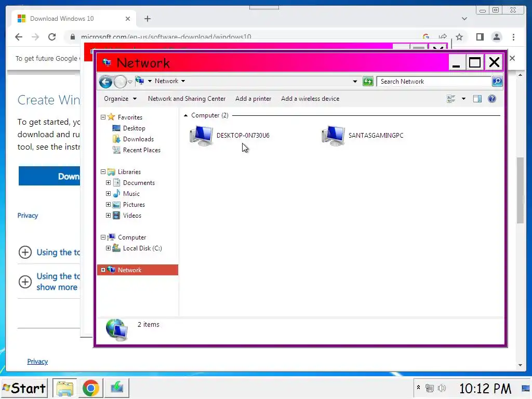Select Local Disk (C:) in sidebar

(142, 248)
